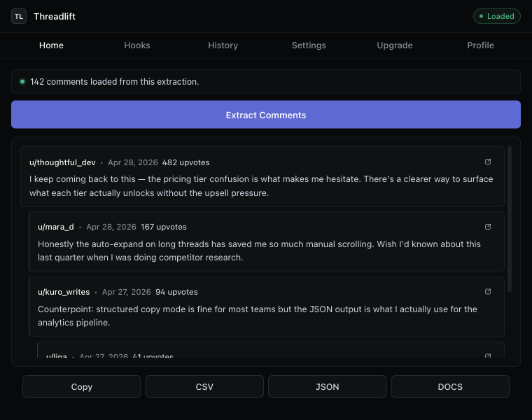Viewport: 532px width, 420px height.
Task: Open the Settings tab
Action: pos(309,45)
